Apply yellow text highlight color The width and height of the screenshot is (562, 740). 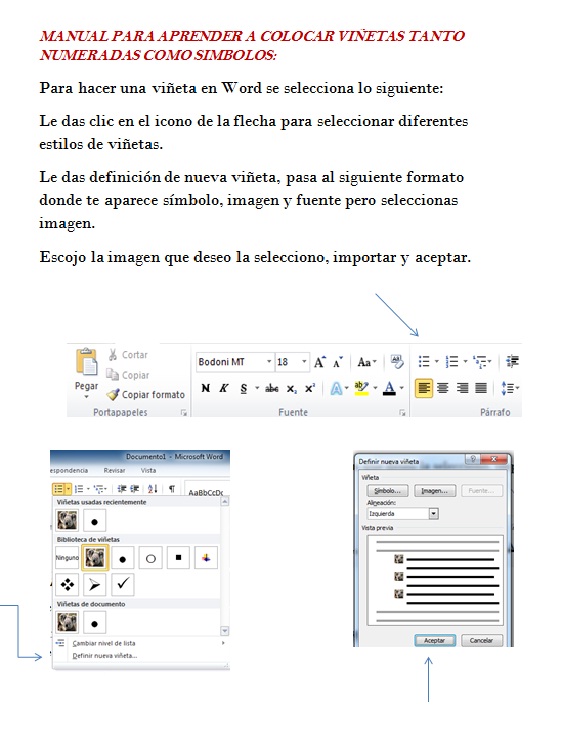tap(361, 388)
